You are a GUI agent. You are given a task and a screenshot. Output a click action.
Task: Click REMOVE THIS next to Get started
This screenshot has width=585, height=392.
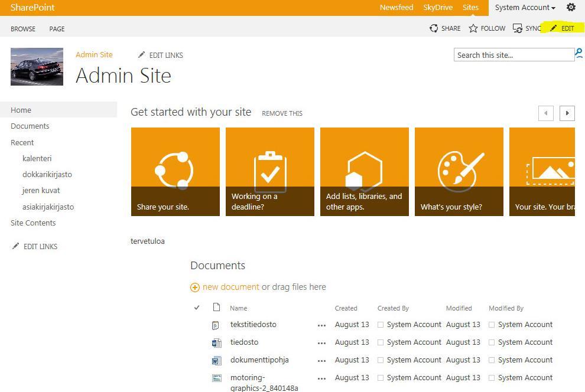coord(282,113)
